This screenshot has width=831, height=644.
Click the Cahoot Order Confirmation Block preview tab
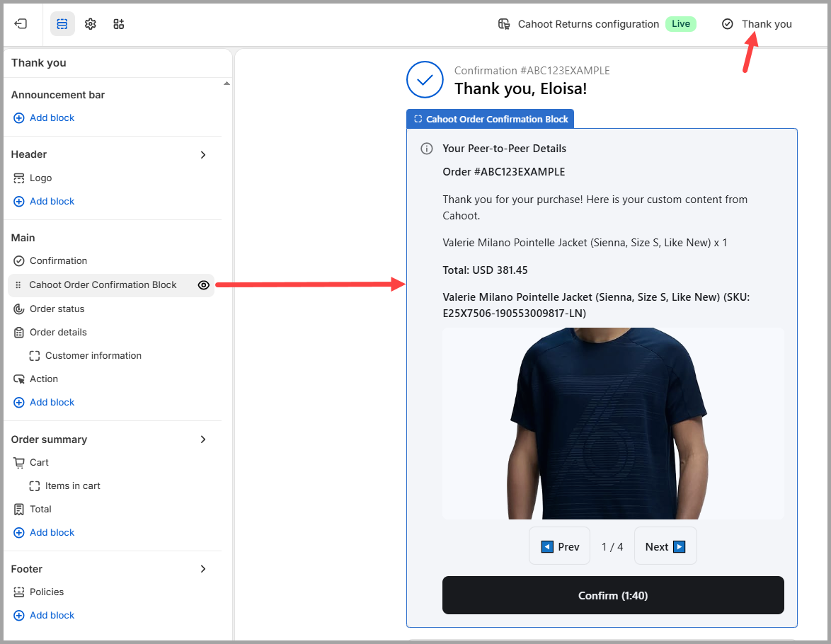[x=491, y=120]
